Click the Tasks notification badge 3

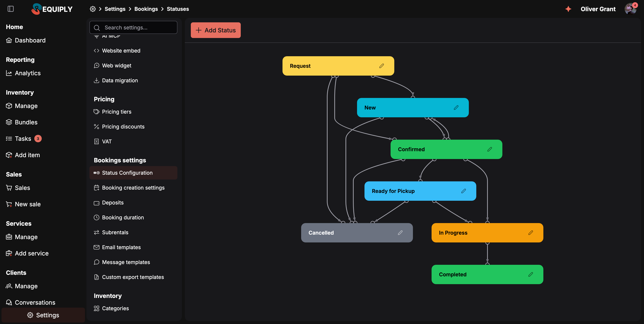pos(38,139)
